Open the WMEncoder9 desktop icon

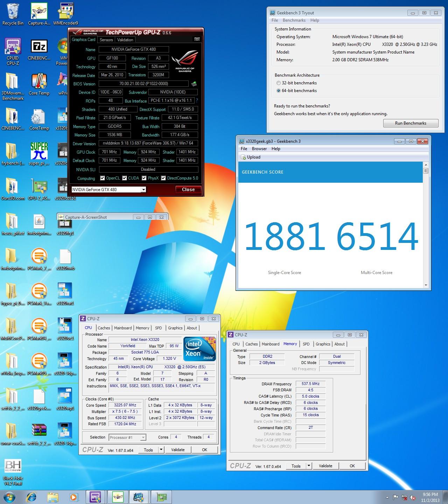point(65,14)
